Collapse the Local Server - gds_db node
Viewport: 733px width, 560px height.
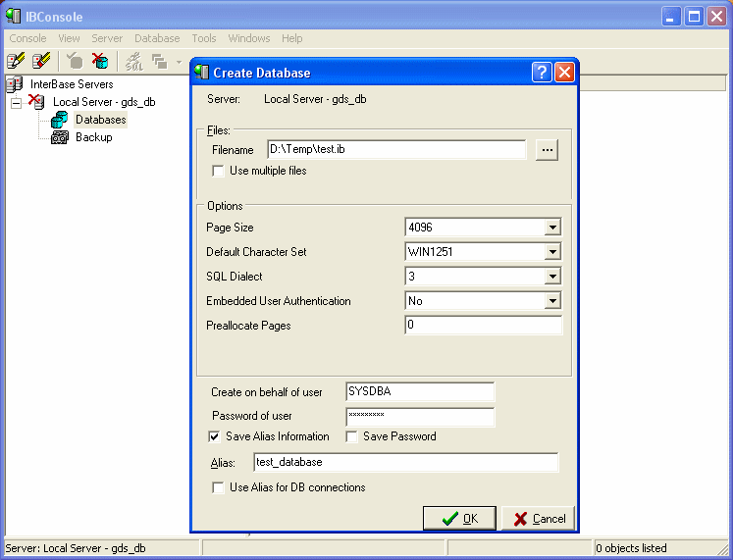17,103
